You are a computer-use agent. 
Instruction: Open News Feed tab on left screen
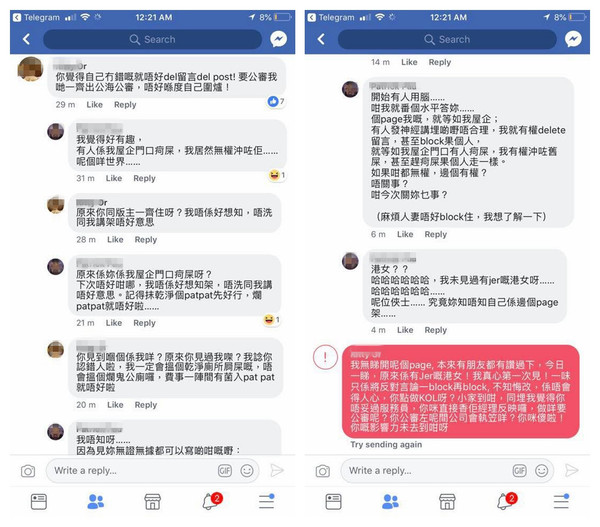click(x=39, y=502)
